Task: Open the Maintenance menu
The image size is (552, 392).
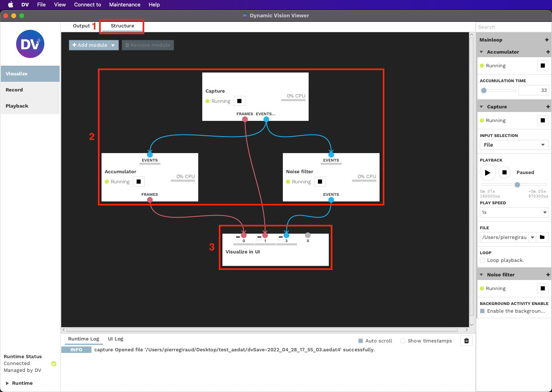Action: (125, 4)
